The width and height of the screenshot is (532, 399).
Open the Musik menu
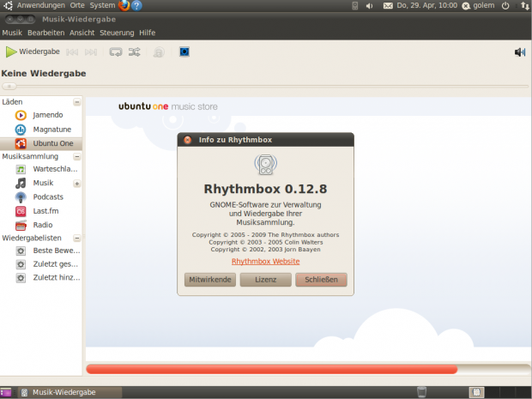coord(12,33)
